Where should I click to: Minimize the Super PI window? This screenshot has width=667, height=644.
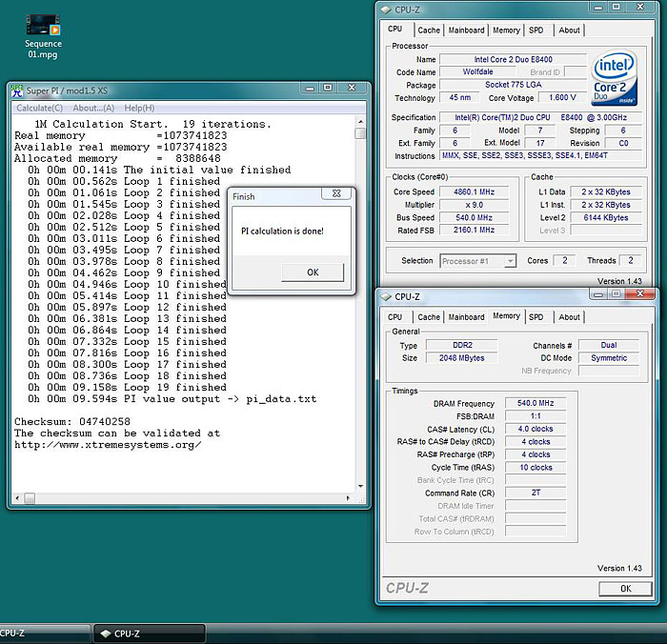310,88
